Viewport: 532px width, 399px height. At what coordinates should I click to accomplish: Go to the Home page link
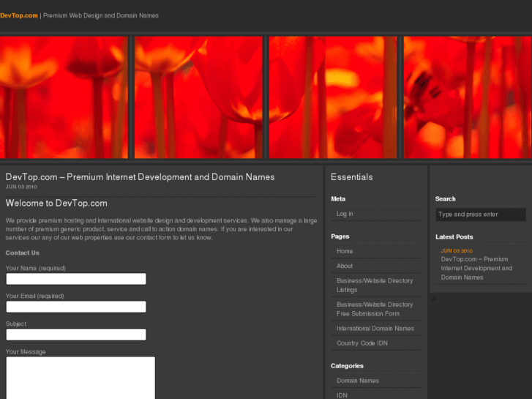click(345, 251)
